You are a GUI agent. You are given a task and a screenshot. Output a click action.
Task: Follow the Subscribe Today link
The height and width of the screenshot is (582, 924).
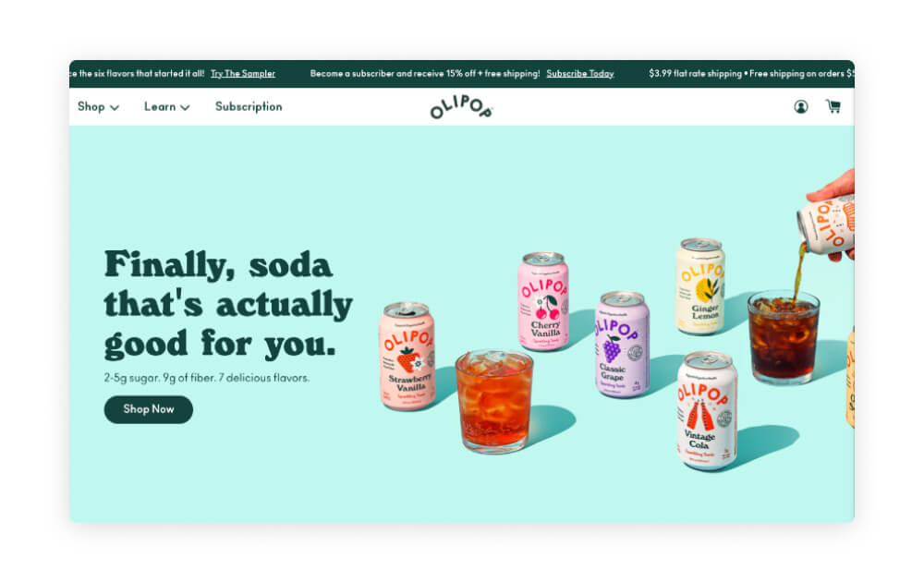click(580, 74)
